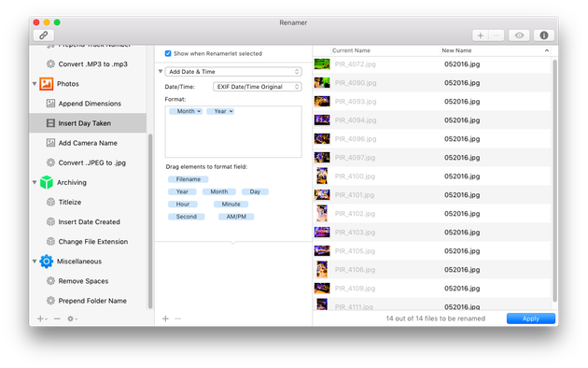588x368 pixels.
Task: Open the Add Date & Time dropdown
Action: (233, 72)
